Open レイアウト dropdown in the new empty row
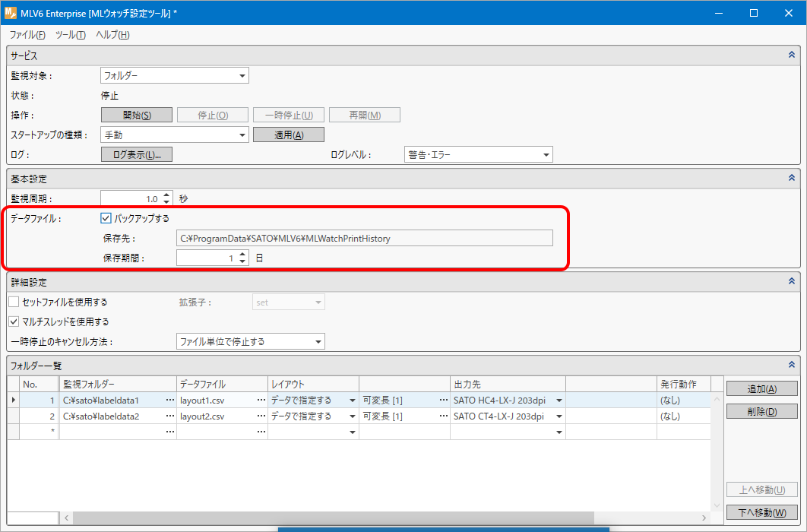Viewport: 807px width, 532px height. click(x=353, y=432)
